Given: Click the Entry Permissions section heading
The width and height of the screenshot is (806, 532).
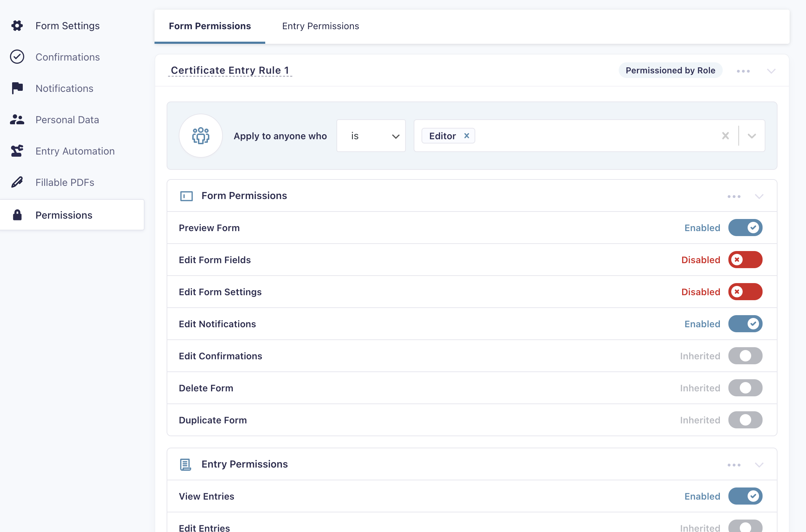Looking at the screenshot, I should [x=245, y=464].
